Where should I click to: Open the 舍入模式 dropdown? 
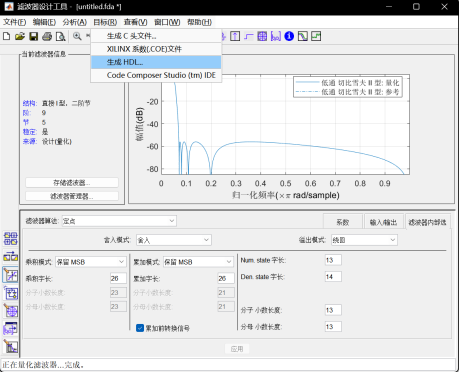coord(174,240)
